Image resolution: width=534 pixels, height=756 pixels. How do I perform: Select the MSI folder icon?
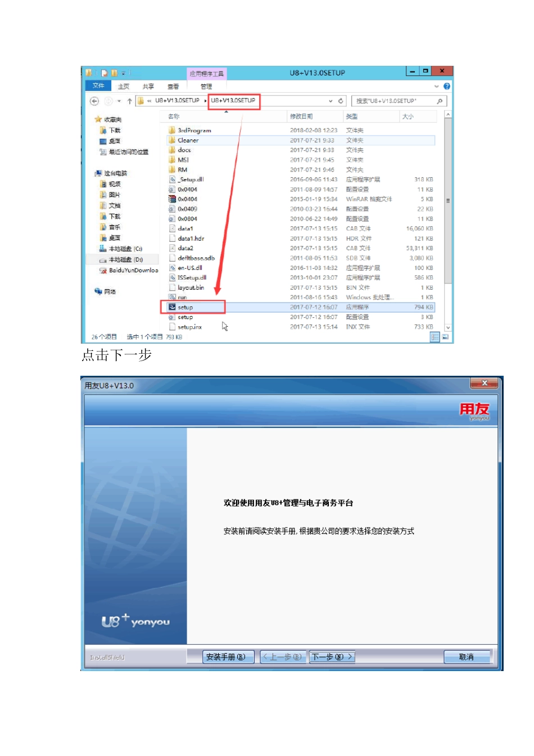tap(172, 160)
